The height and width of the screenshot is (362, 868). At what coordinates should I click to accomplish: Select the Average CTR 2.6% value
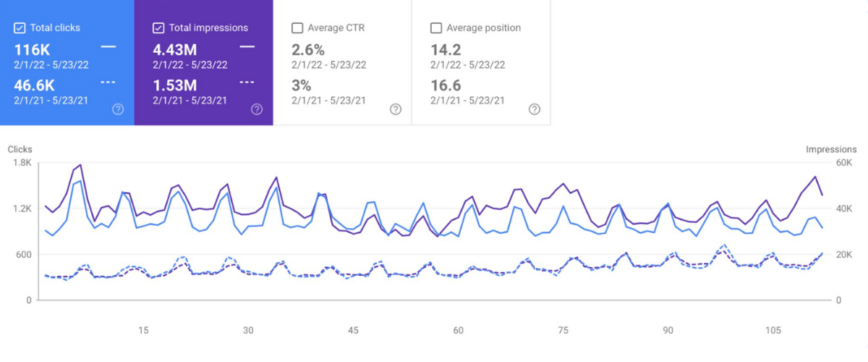(x=308, y=49)
